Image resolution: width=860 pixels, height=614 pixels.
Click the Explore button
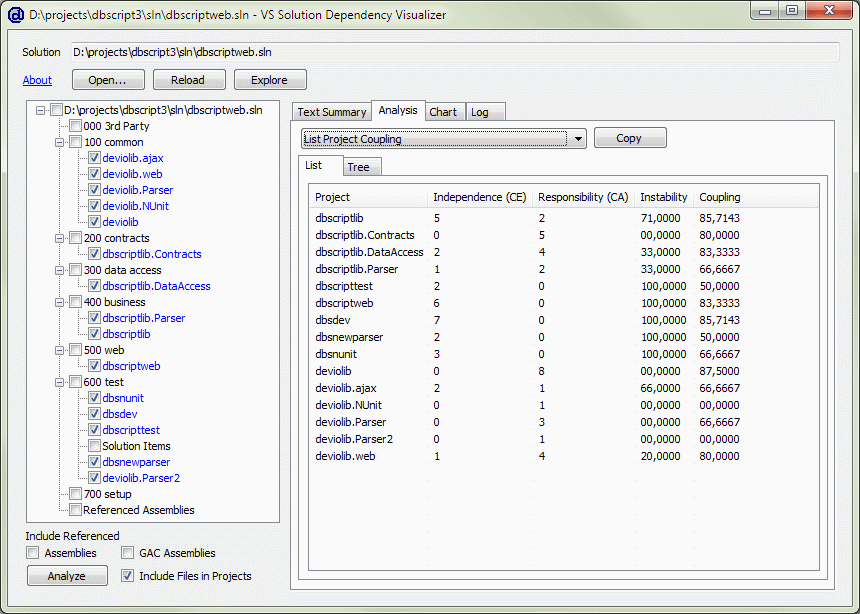270,80
